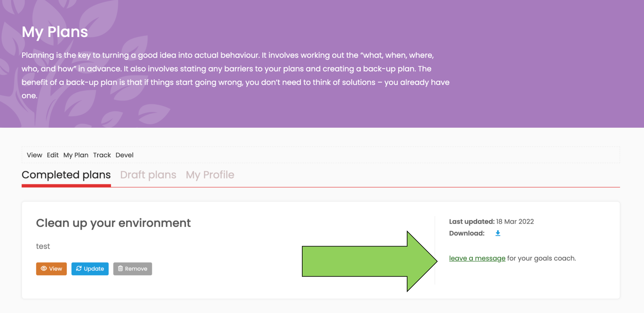The width and height of the screenshot is (644, 313).
Task: Select the Edit menu item
Action: point(53,155)
